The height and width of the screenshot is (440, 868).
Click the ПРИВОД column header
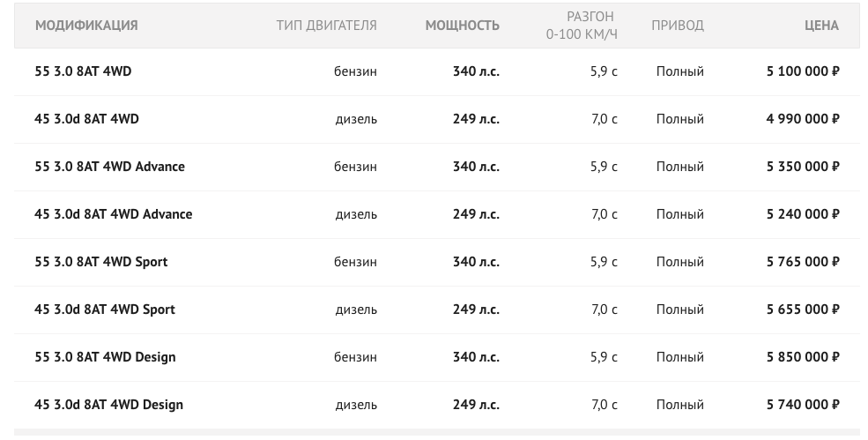(x=678, y=26)
